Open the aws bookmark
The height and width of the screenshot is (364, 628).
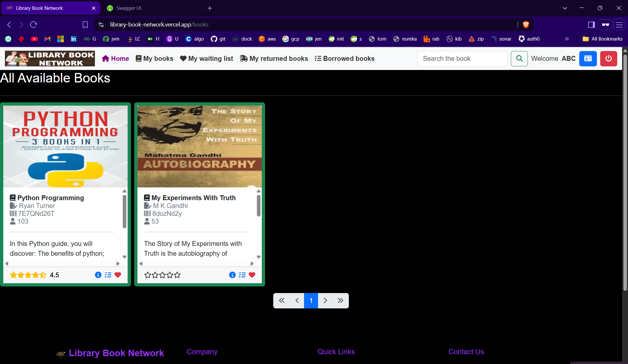267,39
